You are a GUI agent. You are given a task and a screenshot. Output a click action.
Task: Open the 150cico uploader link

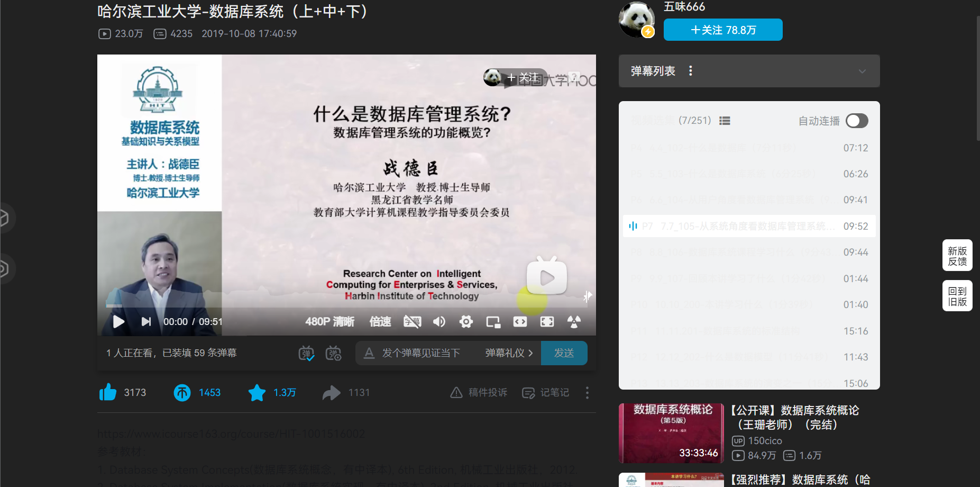pyautogui.click(x=765, y=440)
